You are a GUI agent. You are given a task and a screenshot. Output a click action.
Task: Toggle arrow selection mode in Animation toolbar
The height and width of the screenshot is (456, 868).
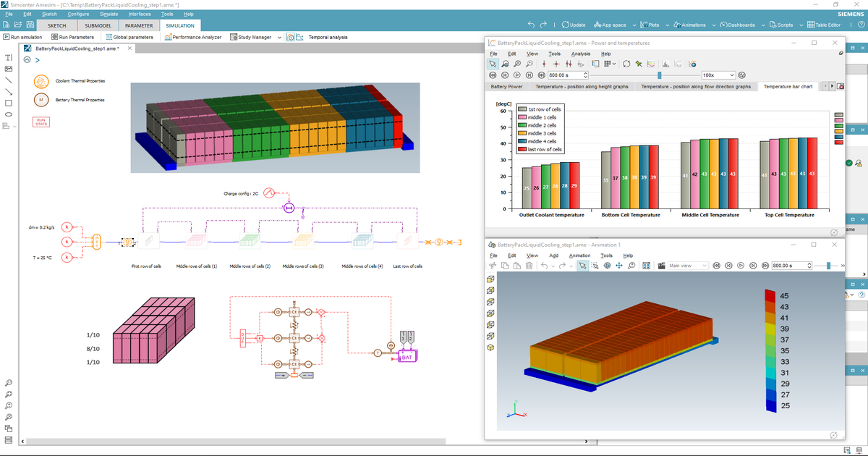(x=582, y=266)
